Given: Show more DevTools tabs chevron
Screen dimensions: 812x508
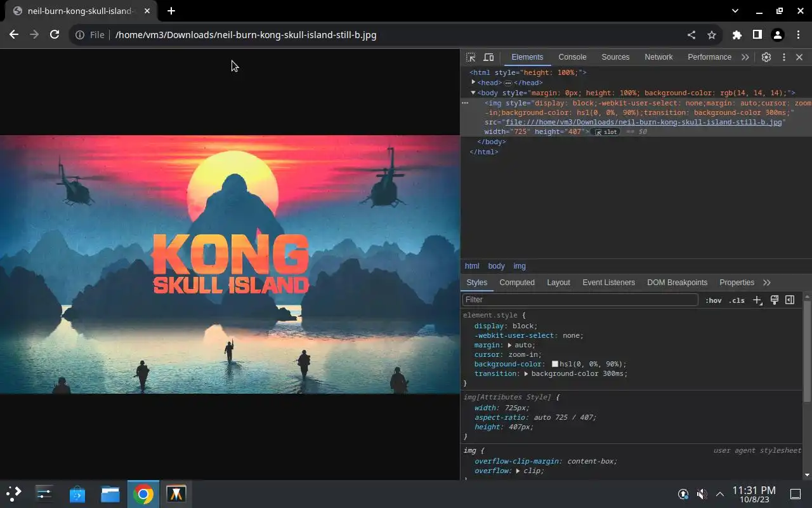Looking at the screenshot, I should [745, 57].
